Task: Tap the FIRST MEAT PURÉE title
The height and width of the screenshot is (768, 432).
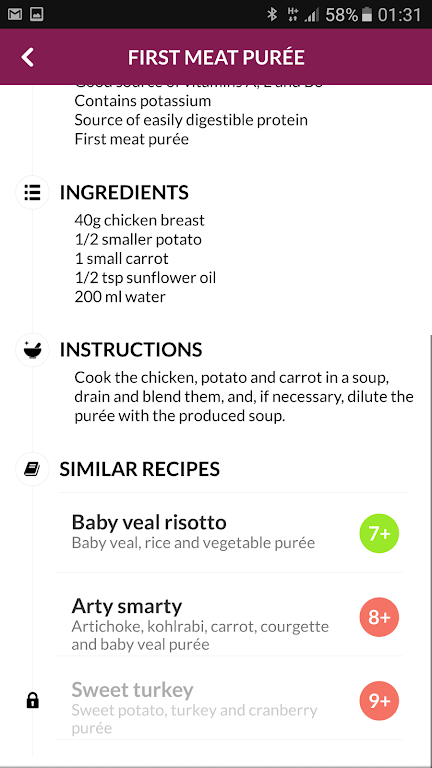Action: point(216,57)
